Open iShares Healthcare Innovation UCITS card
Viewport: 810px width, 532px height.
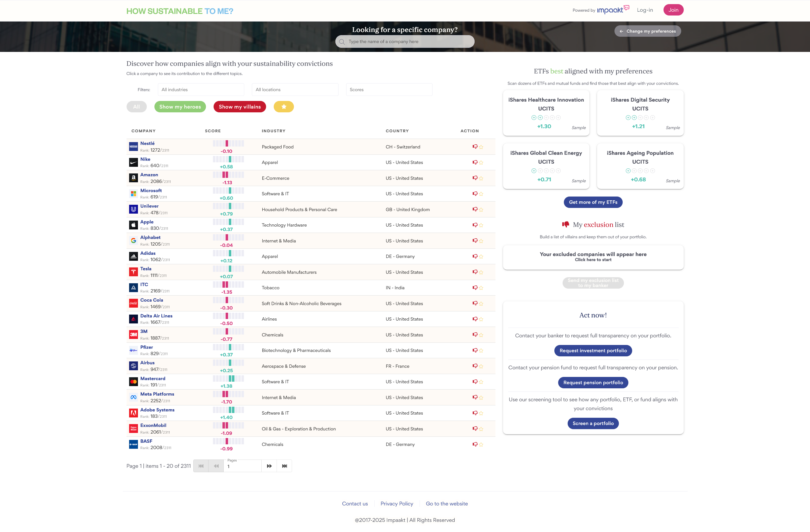(x=546, y=113)
